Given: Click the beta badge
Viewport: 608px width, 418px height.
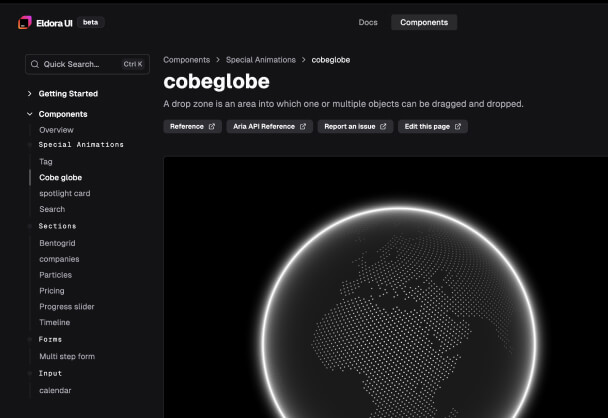Looking at the screenshot, I should (x=90, y=22).
